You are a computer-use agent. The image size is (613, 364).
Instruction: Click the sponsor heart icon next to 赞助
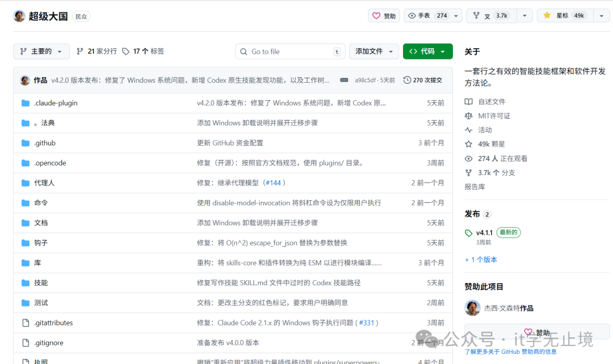click(x=376, y=15)
